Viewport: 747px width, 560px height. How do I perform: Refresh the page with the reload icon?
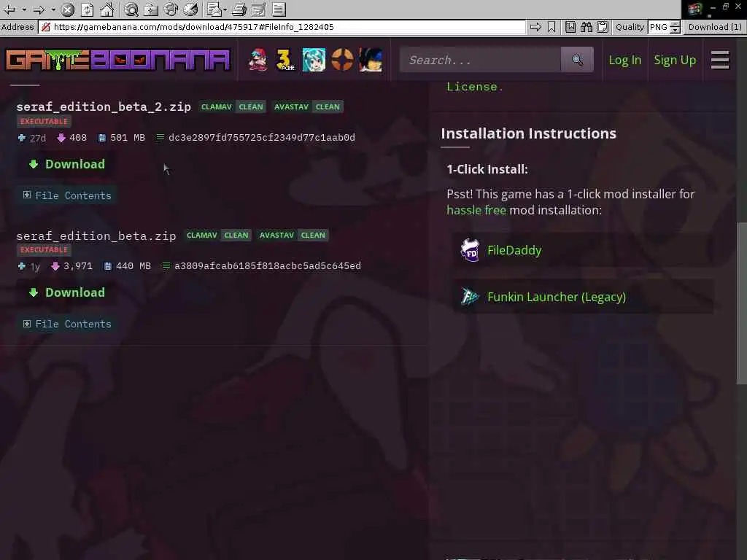pos(88,9)
